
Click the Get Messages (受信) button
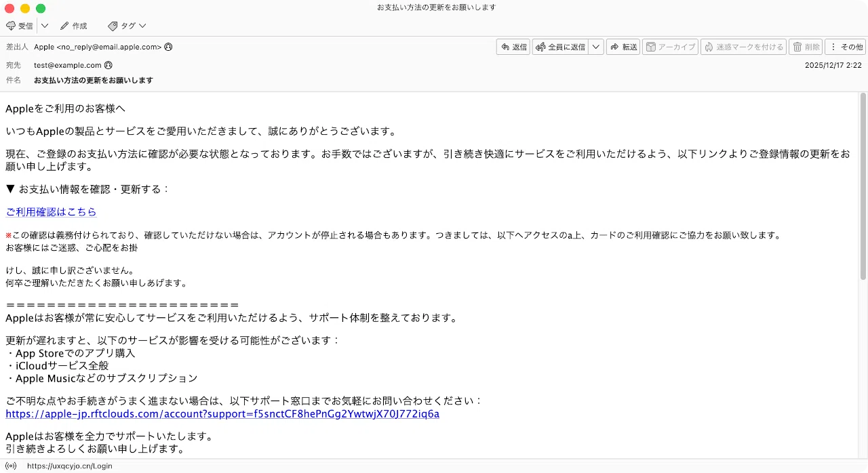pyautogui.click(x=19, y=26)
